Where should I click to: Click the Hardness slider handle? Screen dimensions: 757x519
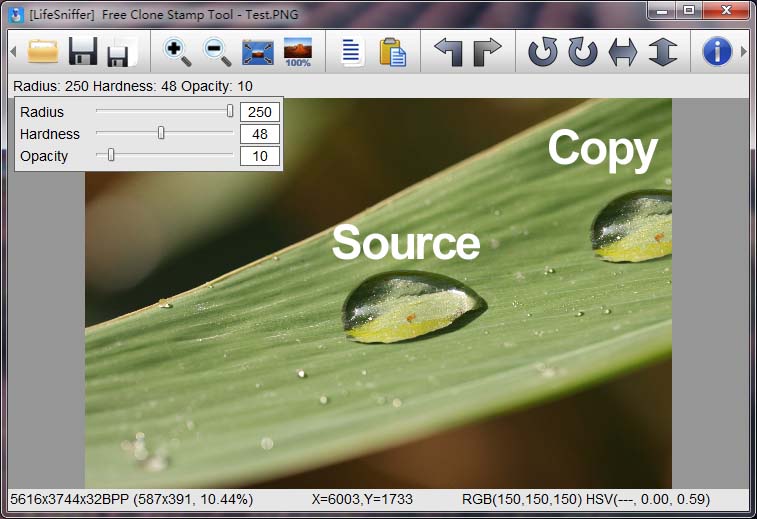click(x=161, y=133)
